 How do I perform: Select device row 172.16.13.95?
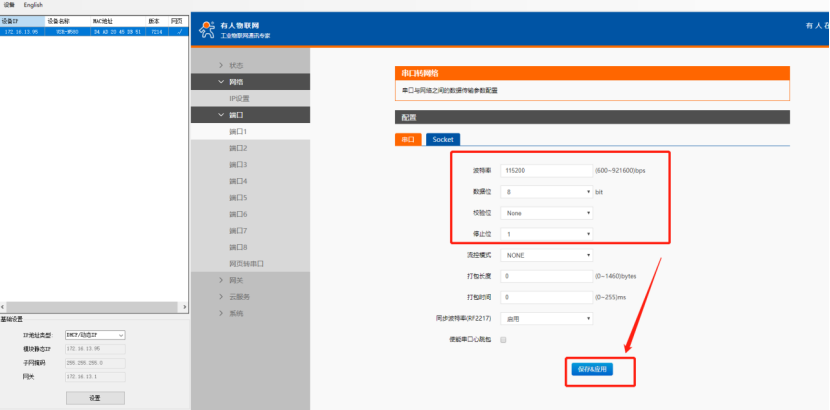[x=94, y=31]
